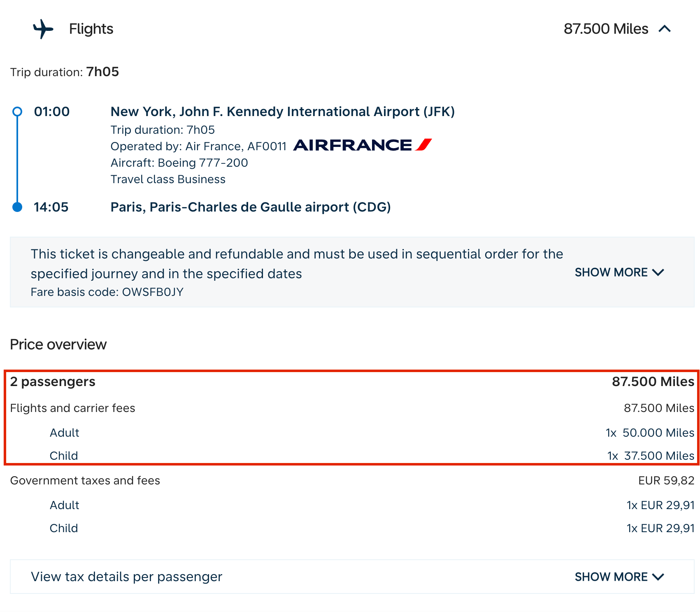Screen dimensions: 700x612
Task: Expand ticket conditions with SHOW MORE
Action: [x=619, y=272]
